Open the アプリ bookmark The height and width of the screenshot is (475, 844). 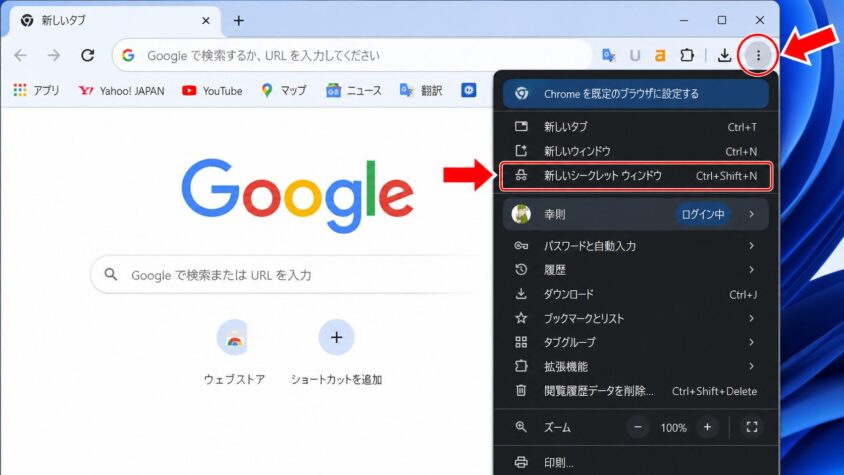(36, 90)
